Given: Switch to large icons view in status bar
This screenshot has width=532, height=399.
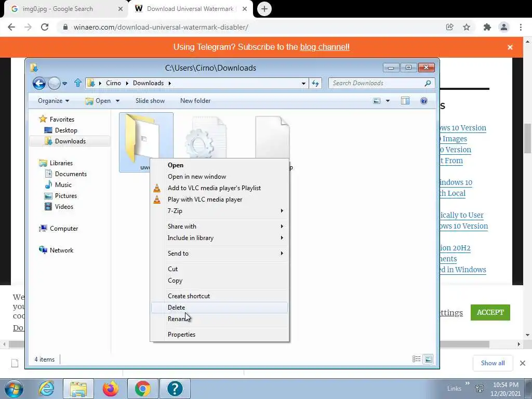Looking at the screenshot, I should point(429,359).
